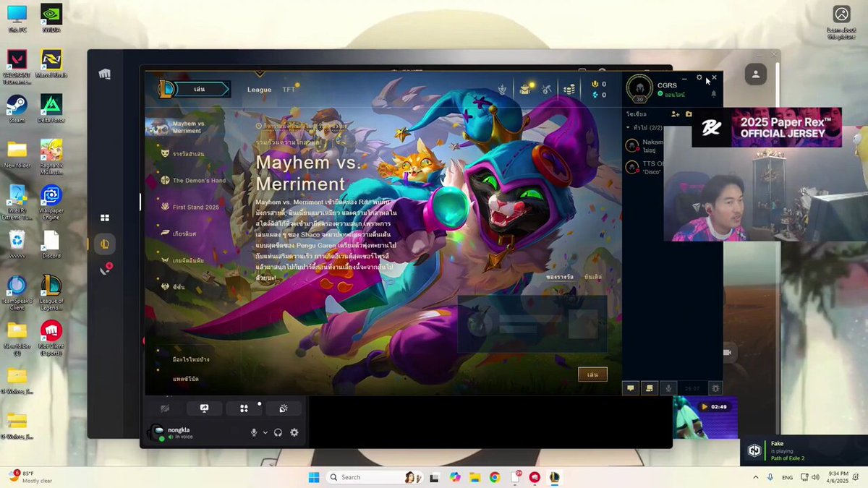868x488 pixels.
Task: Open CGRS profile avatar in League client
Action: click(x=639, y=88)
